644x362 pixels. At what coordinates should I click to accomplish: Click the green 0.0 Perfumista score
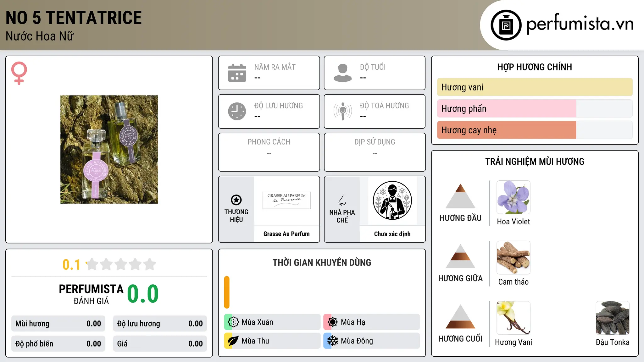point(143,294)
